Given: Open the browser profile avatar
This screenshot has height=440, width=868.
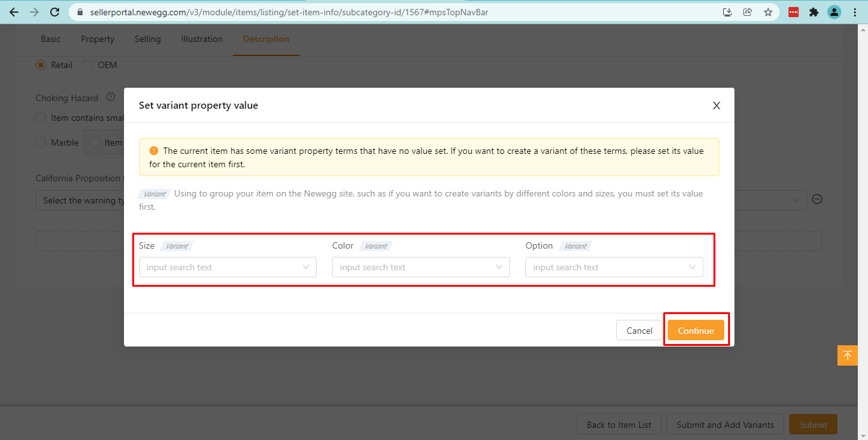Looking at the screenshot, I should [x=834, y=12].
